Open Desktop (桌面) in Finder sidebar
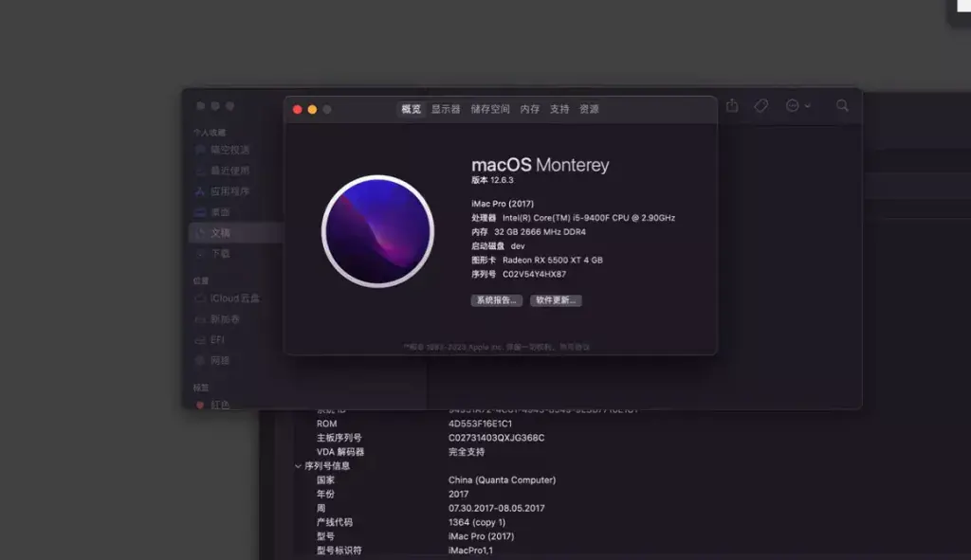This screenshot has height=560, width=971. tap(220, 212)
